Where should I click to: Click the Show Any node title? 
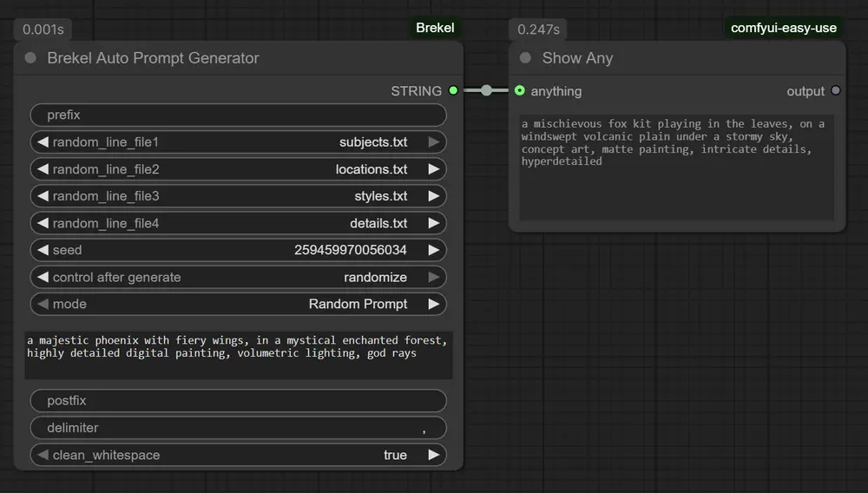[577, 58]
